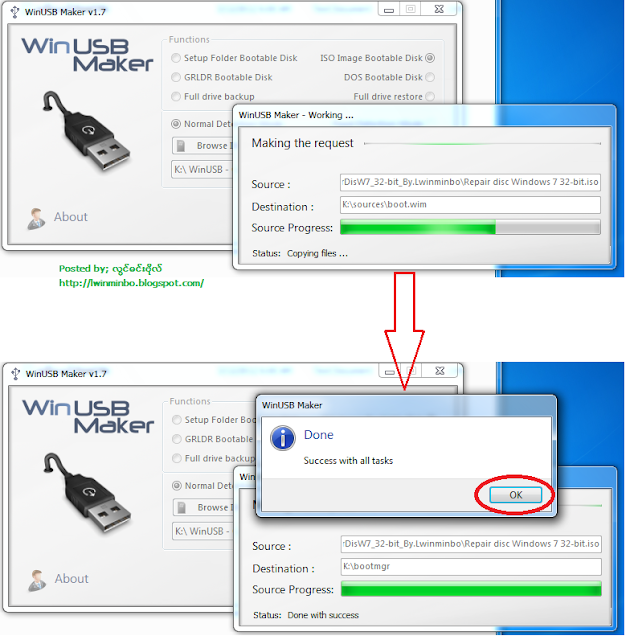Screen dimensions: 630x640
Task: Select DOS Bootable Disk radio button
Action: point(430,77)
